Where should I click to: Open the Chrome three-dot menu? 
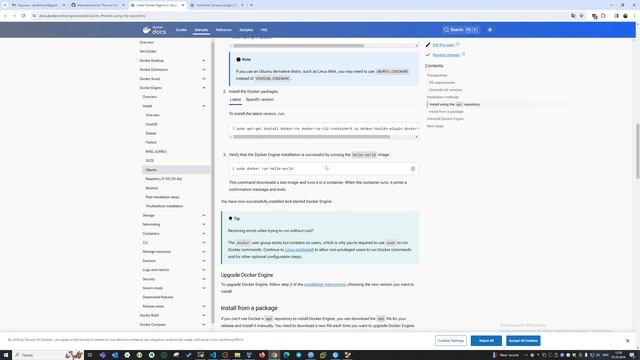(634, 16)
